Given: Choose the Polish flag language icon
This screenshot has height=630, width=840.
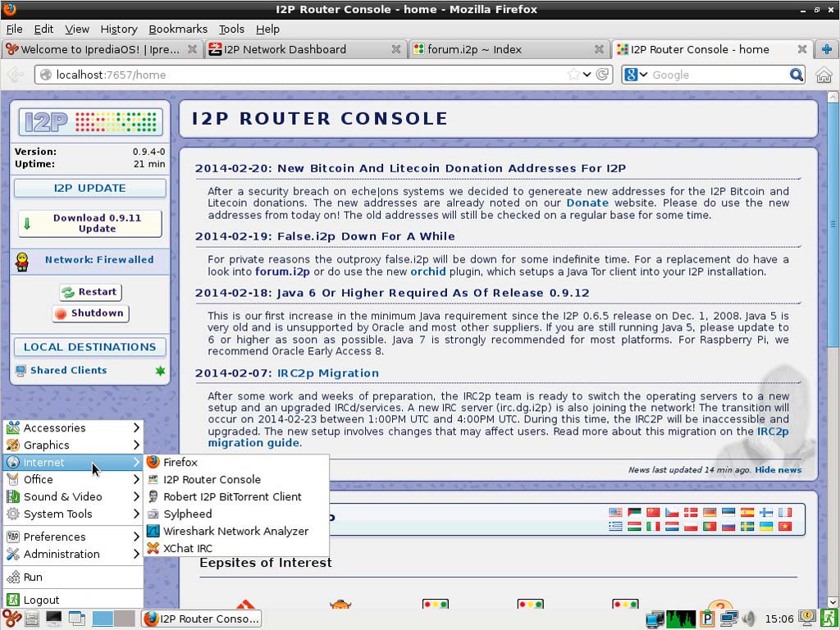Looking at the screenshot, I should [691, 526].
